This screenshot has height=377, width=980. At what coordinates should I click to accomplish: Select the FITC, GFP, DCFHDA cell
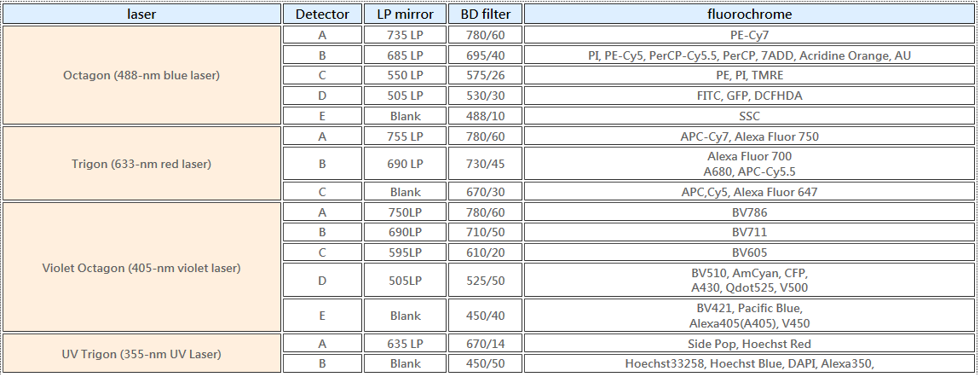[749, 95]
